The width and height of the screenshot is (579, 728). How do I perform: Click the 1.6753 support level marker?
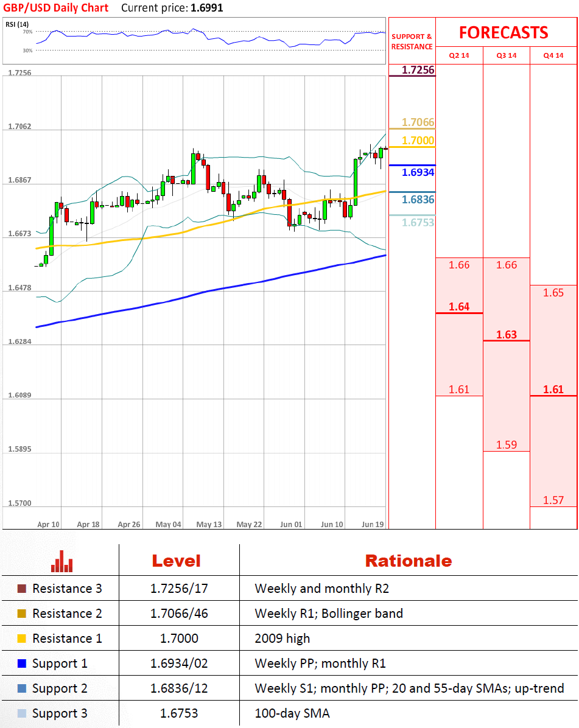pos(418,222)
